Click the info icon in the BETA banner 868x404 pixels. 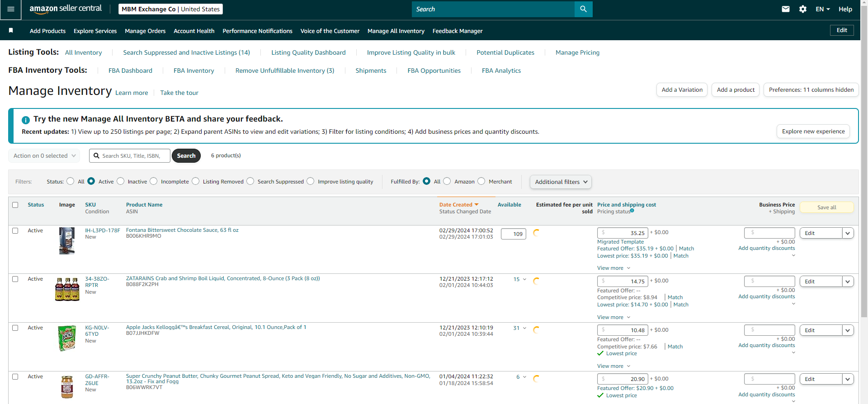coord(26,120)
